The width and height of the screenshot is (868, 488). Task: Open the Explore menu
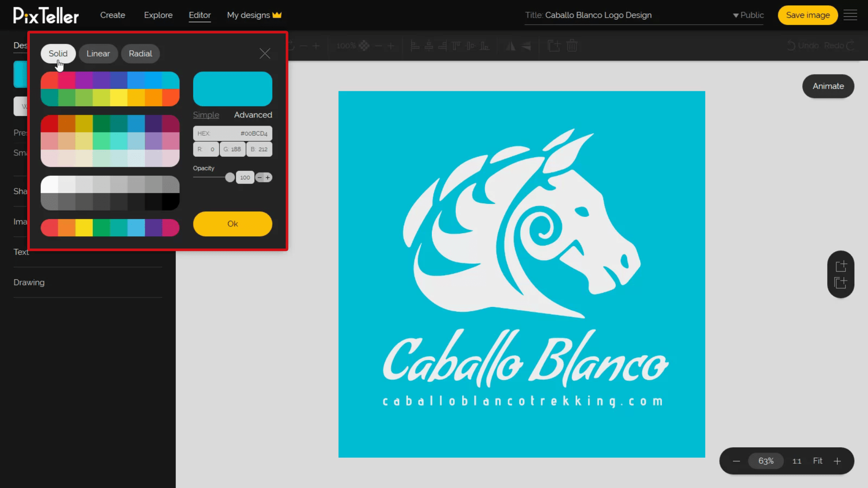[x=158, y=15]
